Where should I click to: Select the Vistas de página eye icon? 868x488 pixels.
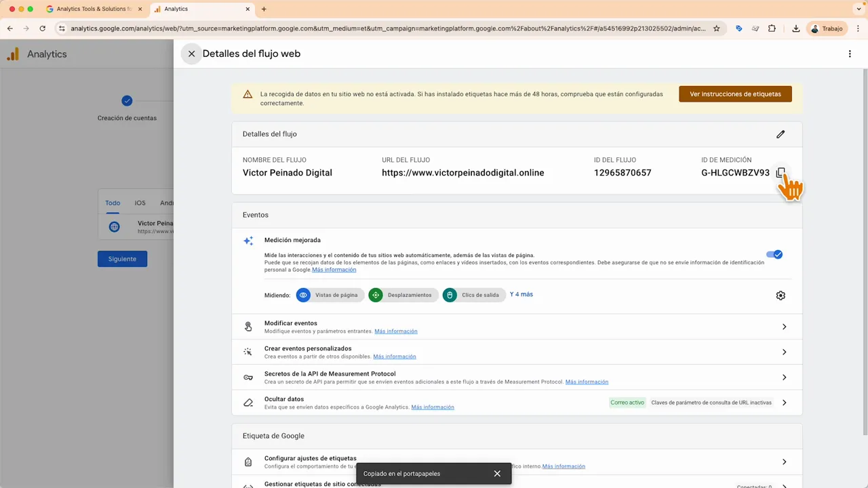[x=302, y=295]
